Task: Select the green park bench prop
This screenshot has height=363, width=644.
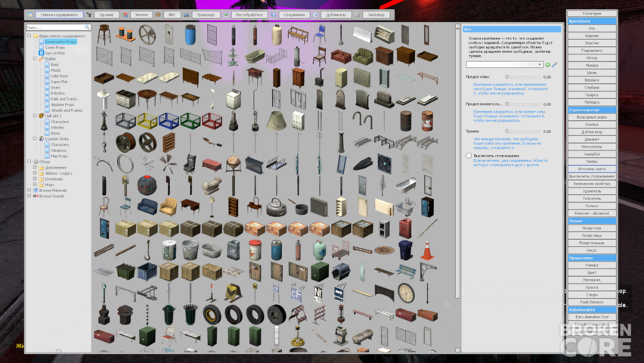Action: 405,271
